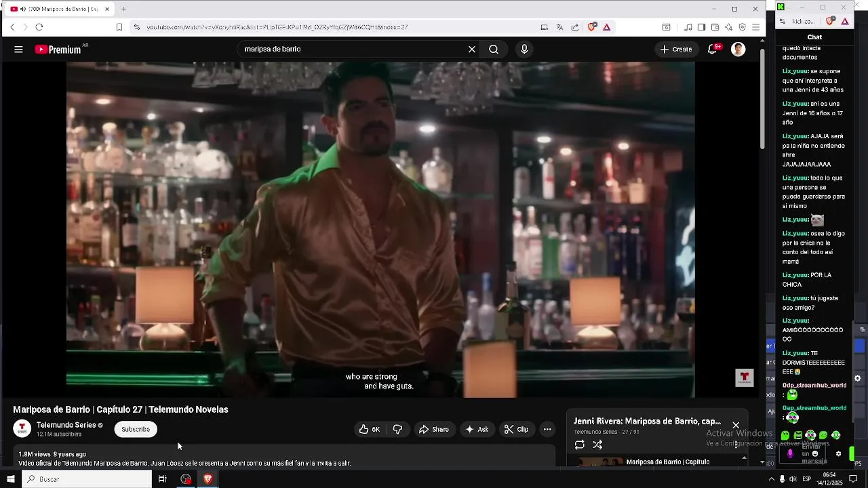Close the playlist panel

point(736,425)
